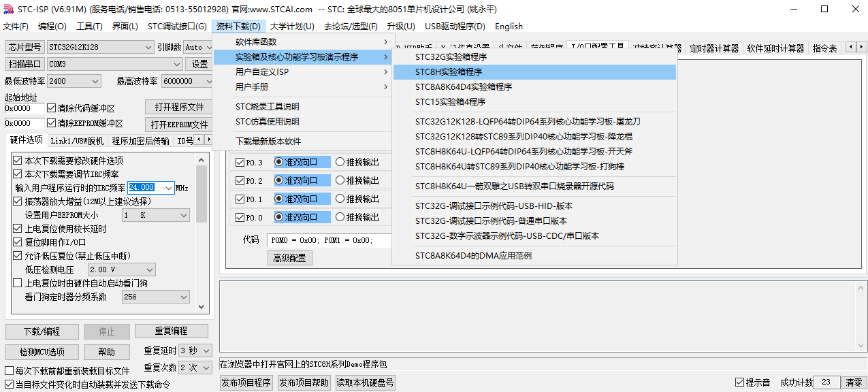Click the 发布项目程序 button

(246, 382)
